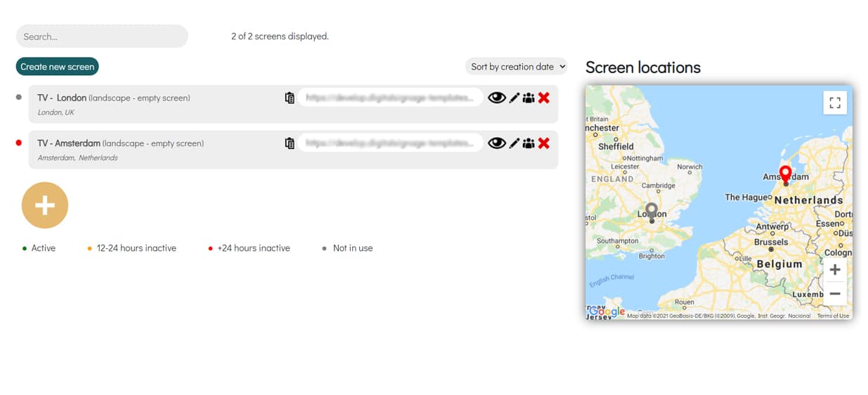Toggle fullscreen map view

pyautogui.click(x=835, y=103)
